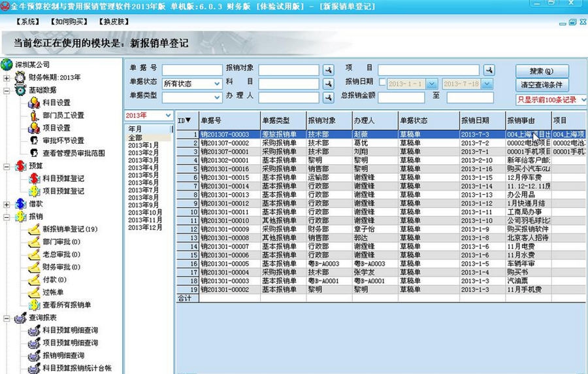Viewport: 588px width, 374px height.
Task: Open the 【系统】 menu
Action: tap(27, 22)
